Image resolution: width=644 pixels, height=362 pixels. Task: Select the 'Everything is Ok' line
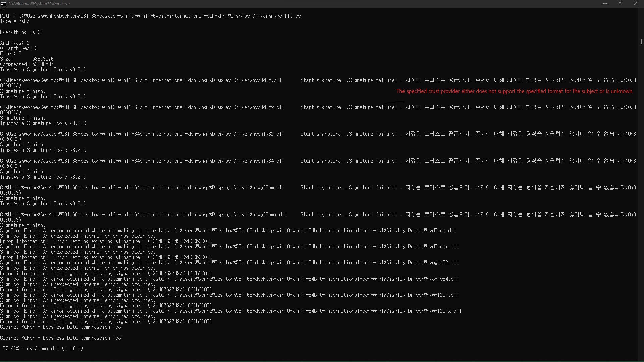pyautogui.click(x=21, y=32)
